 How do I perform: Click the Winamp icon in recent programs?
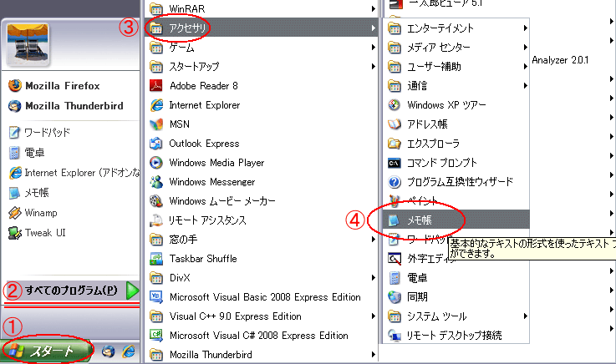click(x=14, y=212)
